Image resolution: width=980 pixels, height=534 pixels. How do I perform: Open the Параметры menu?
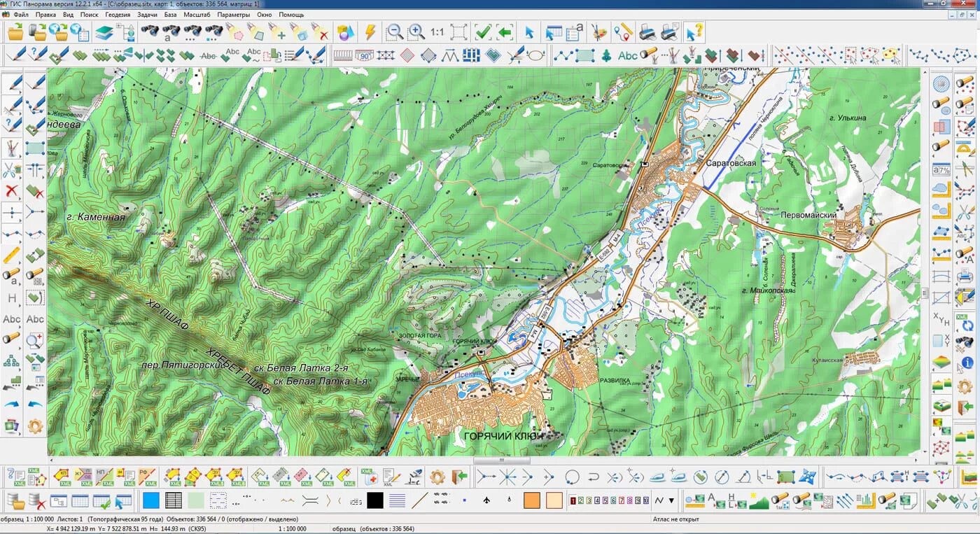pyautogui.click(x=234, y=14)
